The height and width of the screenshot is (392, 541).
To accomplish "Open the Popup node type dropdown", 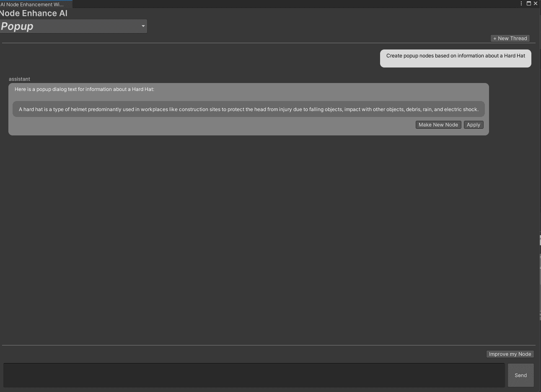I will pyautogui.click(x=73, y=26).
